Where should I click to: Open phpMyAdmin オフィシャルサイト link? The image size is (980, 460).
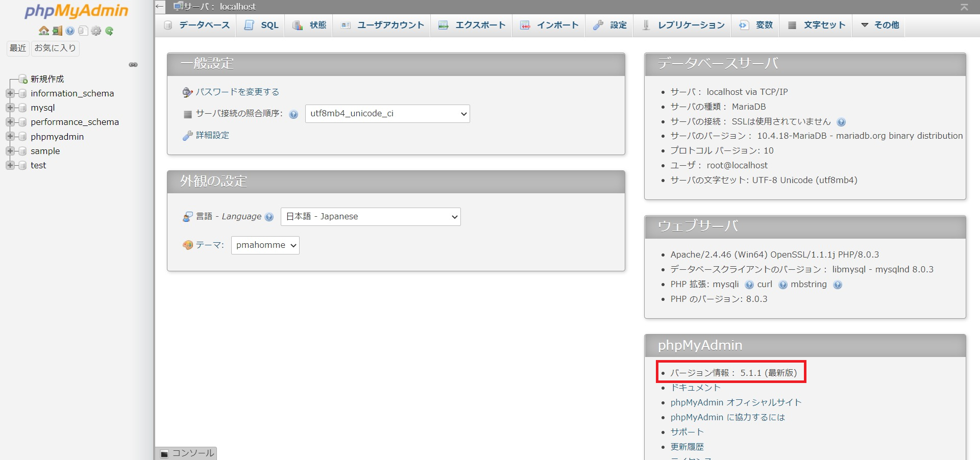tap(736, 403)
